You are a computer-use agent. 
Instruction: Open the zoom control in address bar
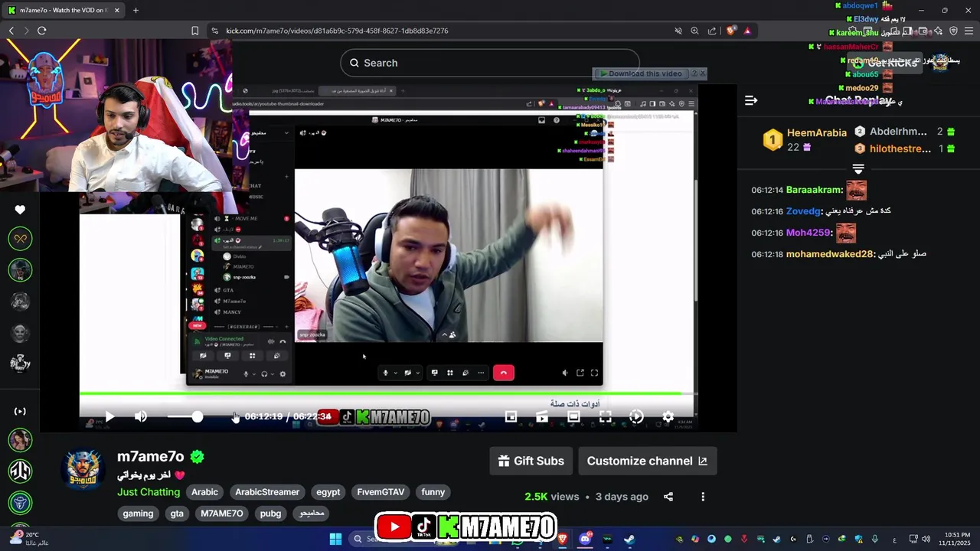(694, 31)
